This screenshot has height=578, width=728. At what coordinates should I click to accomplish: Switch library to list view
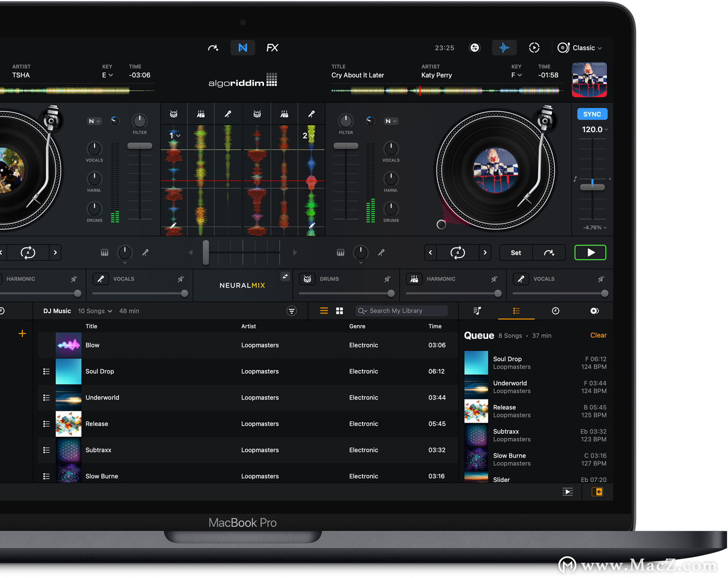coord(324,311)
